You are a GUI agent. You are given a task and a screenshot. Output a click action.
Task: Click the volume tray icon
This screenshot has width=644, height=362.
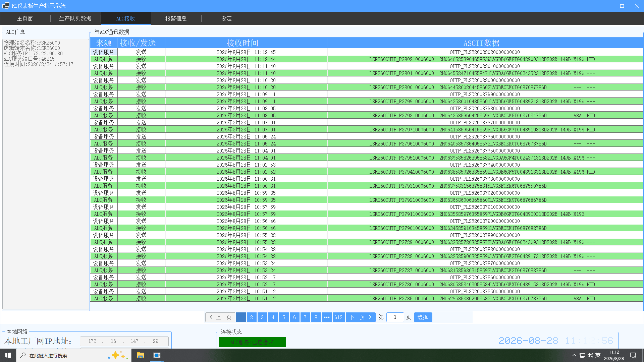590,355
